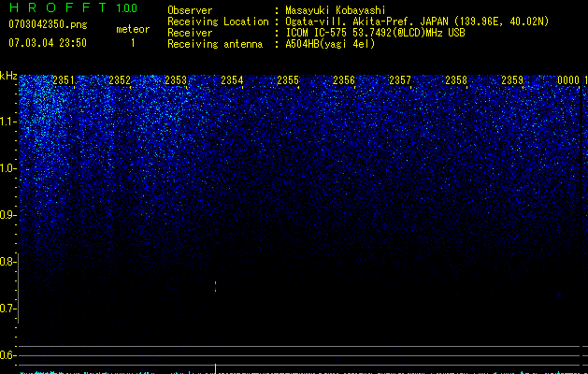Click the 0.9 kHz frequency label
The height and width of the screenshot is (374, 588).
(7, 215)
